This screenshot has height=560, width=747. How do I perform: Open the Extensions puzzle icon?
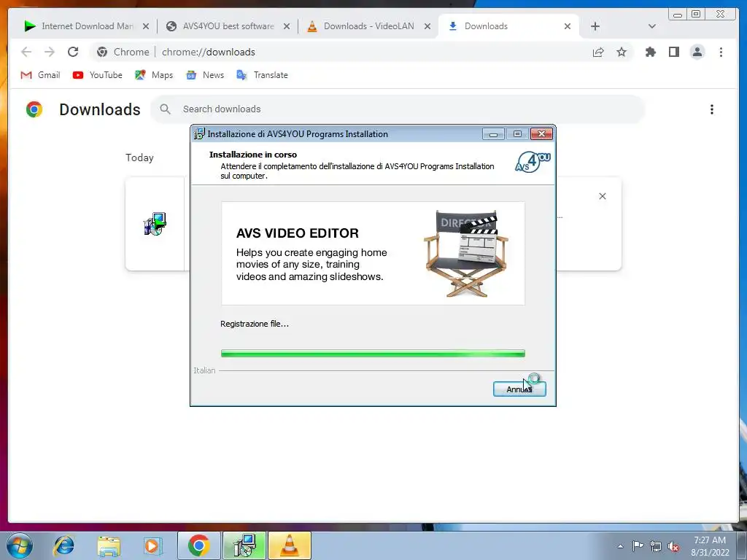650,52
